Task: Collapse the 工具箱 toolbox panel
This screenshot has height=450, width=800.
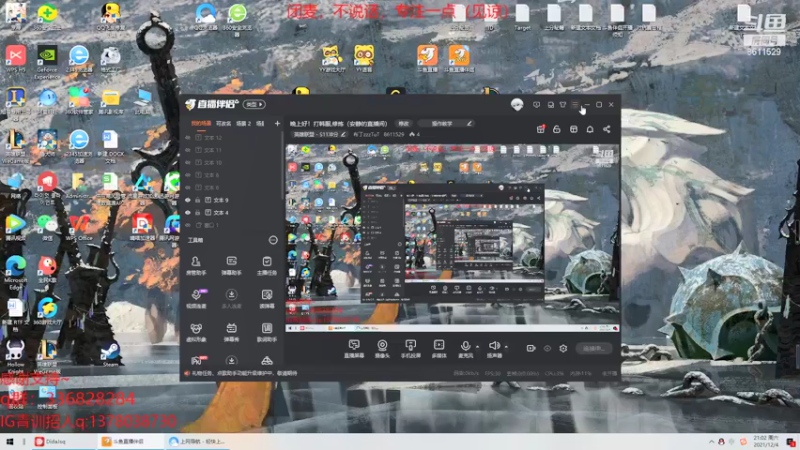Action: [273, 240]
